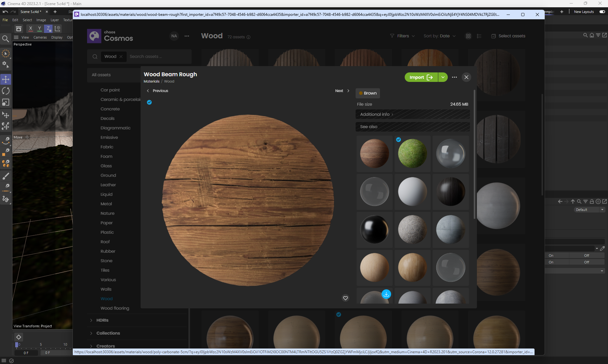This screenshot has width=608, height=364.
Task: Click the download icon on material thumbnail
Action: (x=386, y=294)
